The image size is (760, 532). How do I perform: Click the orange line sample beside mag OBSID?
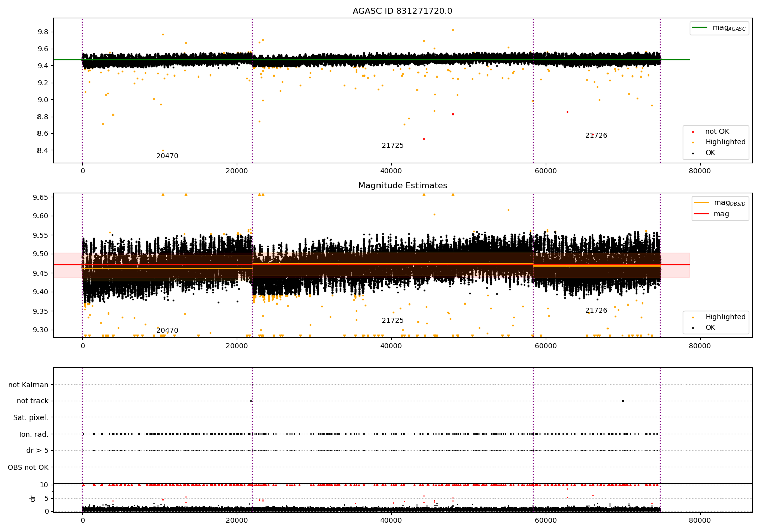[x=702, y=203]
